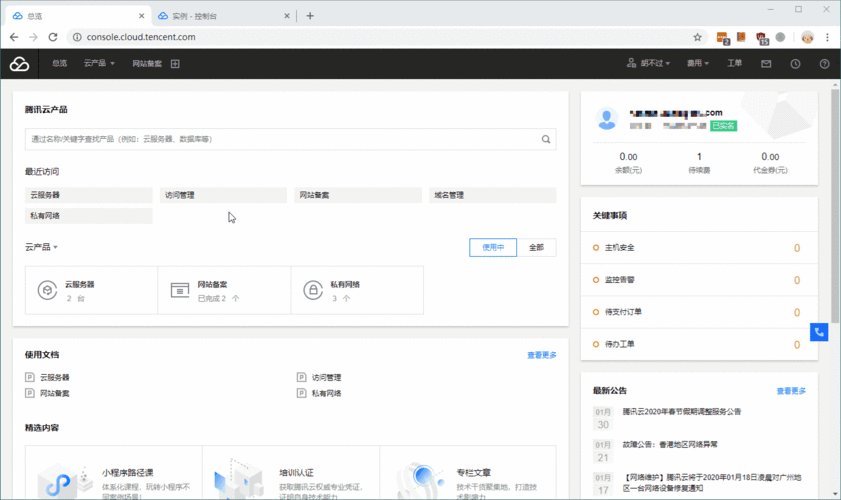
Task: Click the search magnifier in product search
Action: pos(545,139)
